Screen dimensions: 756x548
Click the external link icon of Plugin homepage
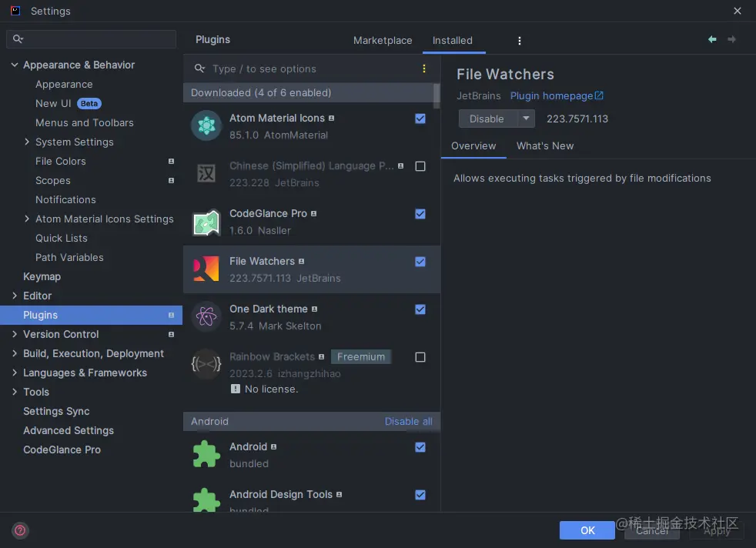click(599, 95)
